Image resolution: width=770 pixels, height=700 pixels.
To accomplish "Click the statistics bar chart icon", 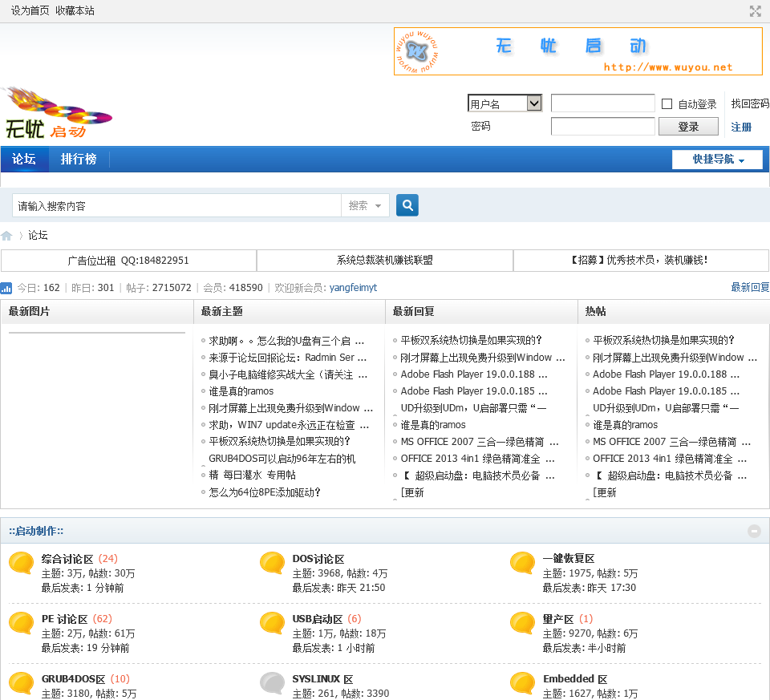I will (6, 288).
